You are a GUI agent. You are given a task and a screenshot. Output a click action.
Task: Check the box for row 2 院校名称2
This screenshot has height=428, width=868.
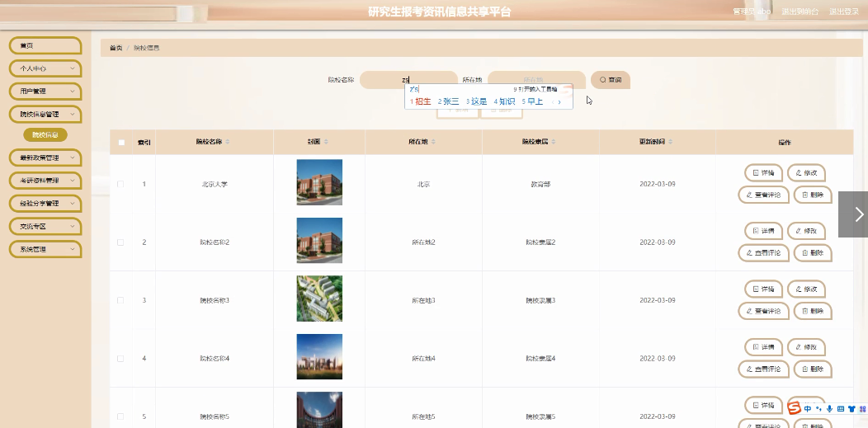[x=120, y=242]
